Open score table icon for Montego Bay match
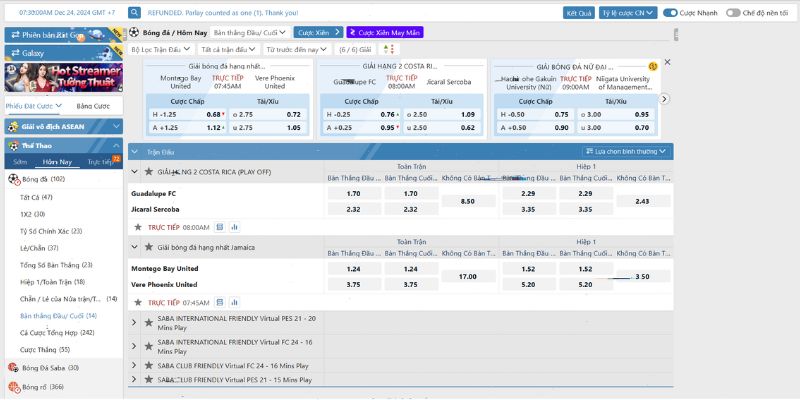This screenshot has width=800, height=400. (x=219, y=303)
